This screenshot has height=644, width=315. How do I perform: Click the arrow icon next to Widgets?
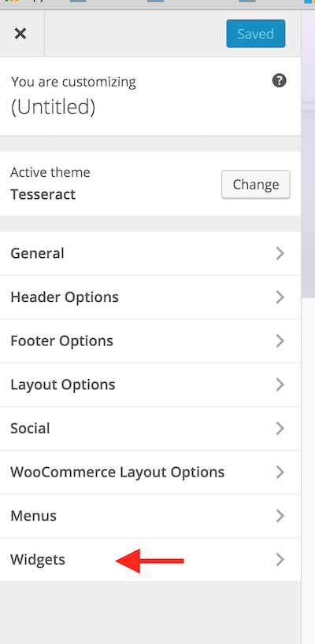(x=280, y=559)
